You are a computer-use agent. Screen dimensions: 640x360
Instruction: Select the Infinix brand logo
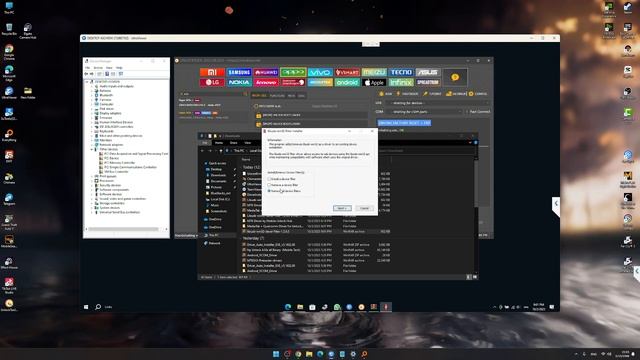(x=401, y=82)
